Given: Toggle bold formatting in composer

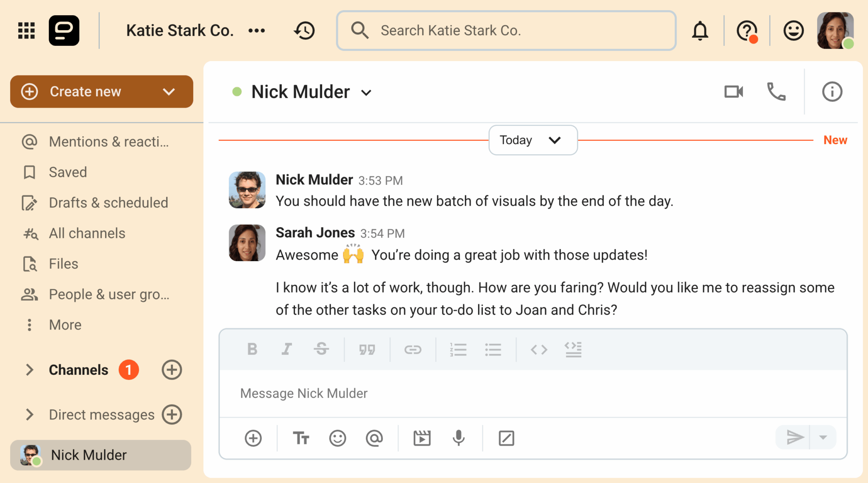Looking at the screenshot, I should [252, 349].
